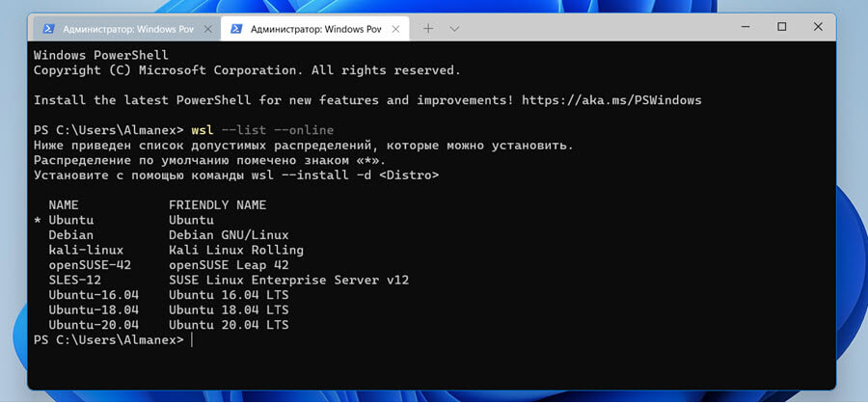Screen dimensions: 868x403
Task: Close the active second PowerShell tab
Action: point(395,29)
